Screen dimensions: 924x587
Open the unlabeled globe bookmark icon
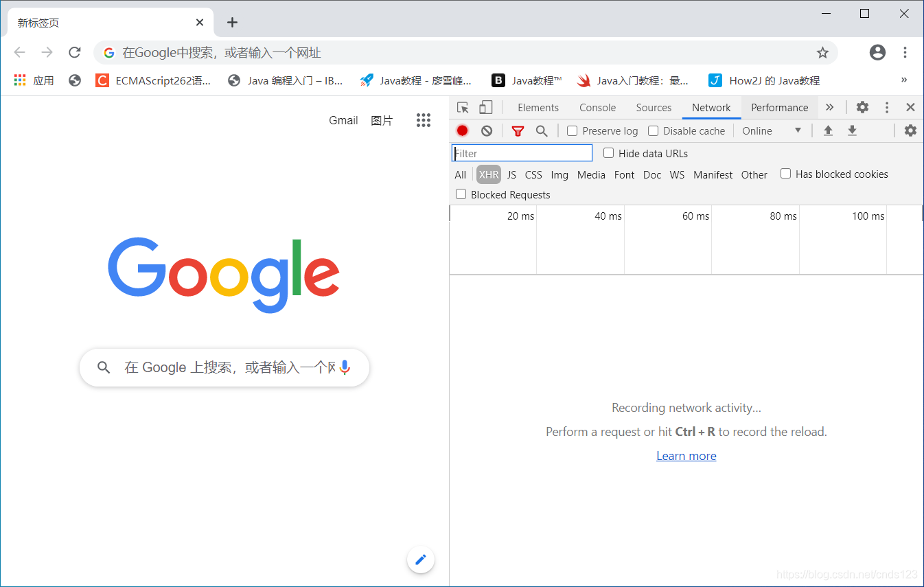[75, 80]
